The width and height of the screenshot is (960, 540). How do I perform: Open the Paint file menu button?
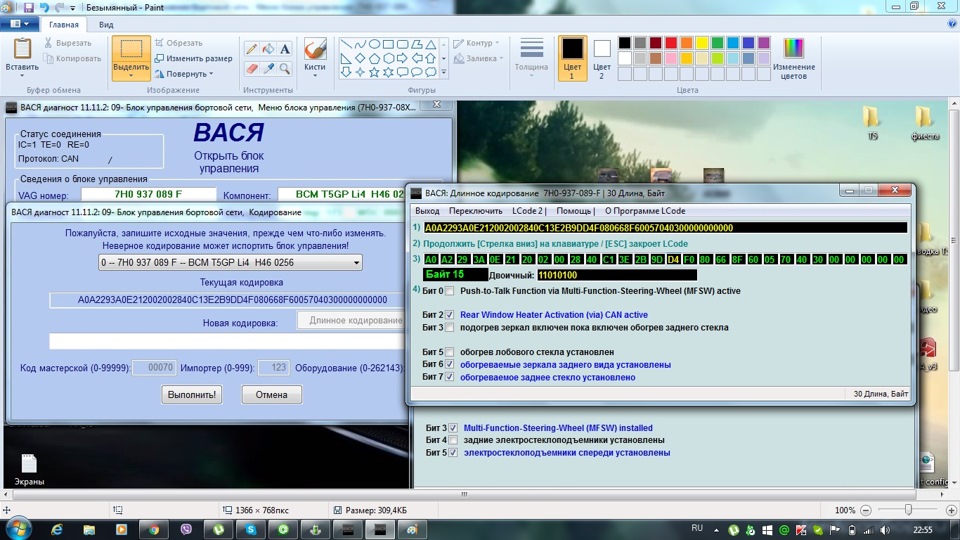(20, 24)
